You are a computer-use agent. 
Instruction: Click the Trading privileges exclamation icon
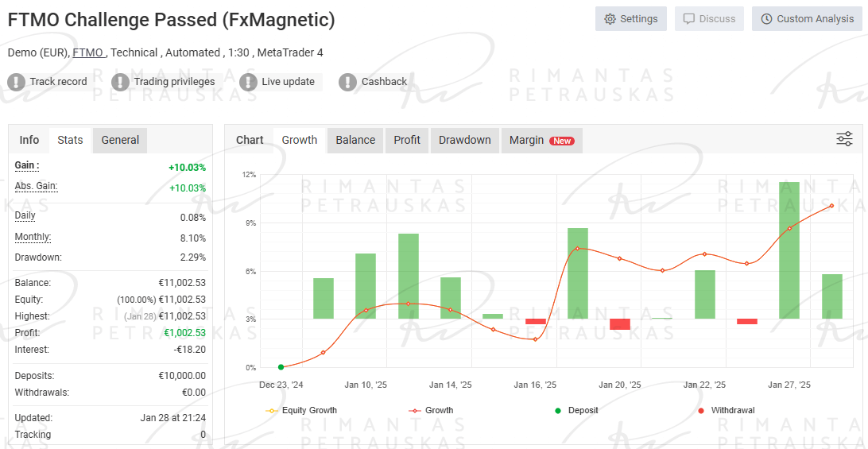[x=121, y=82]
